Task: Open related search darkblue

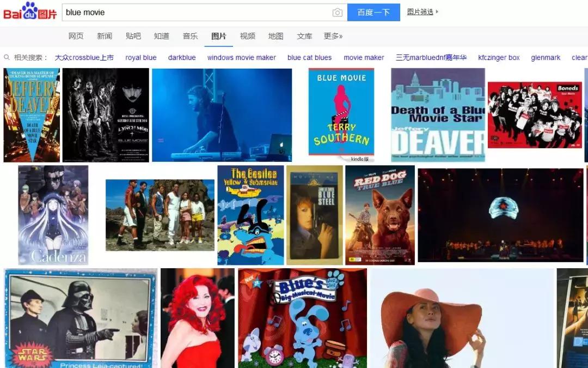Action: click(x=182, y=57)
